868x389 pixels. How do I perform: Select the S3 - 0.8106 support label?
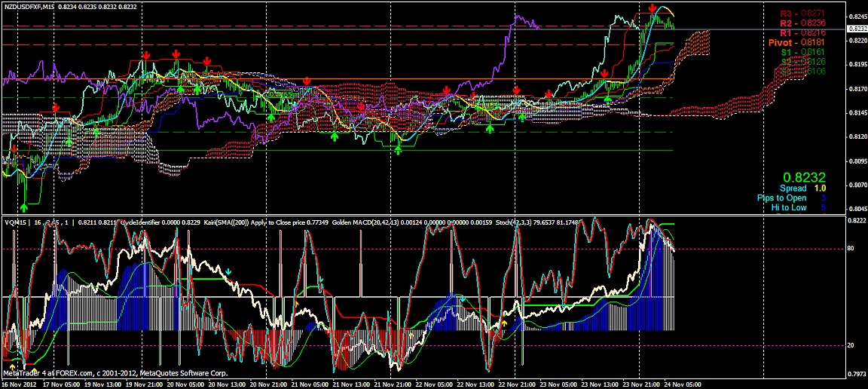pos(802,71)
